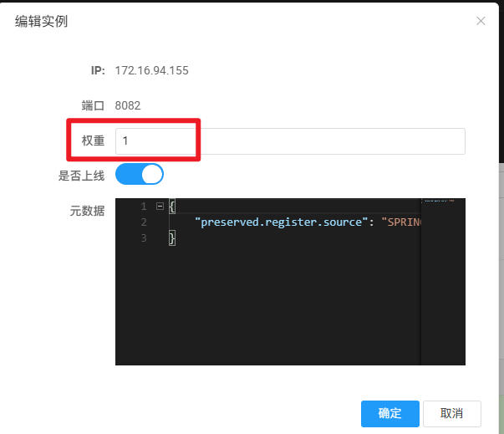Click the opening brace on line 1
This screenshot has height=434, width=504.
pyautogui.click(x=172, y=206)
